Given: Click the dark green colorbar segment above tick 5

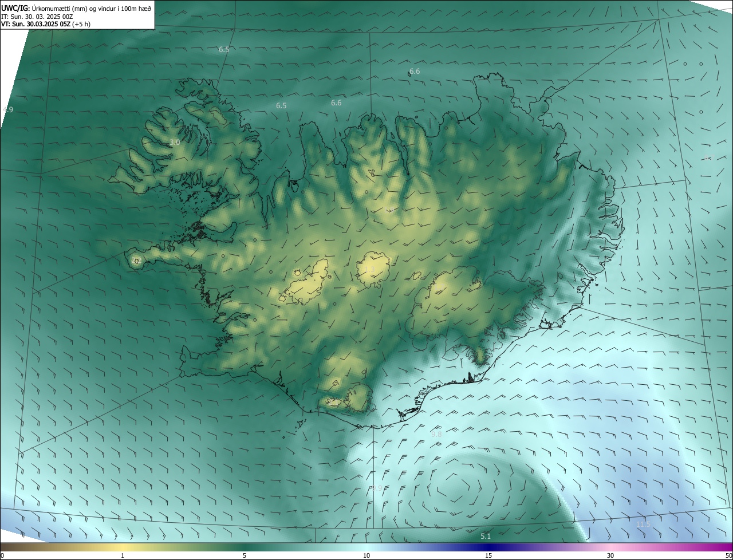Looking at the screenshot, I should coord(245,547).
